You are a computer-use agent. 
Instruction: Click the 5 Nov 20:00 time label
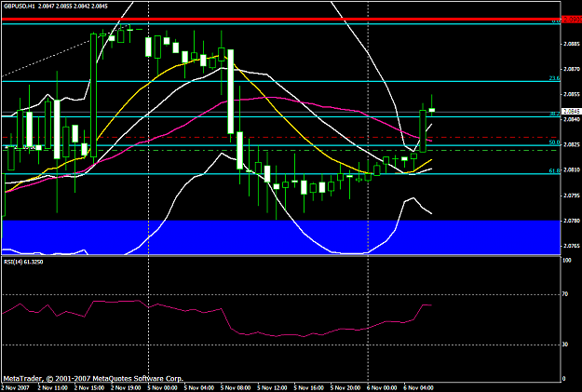coord(345,388)
